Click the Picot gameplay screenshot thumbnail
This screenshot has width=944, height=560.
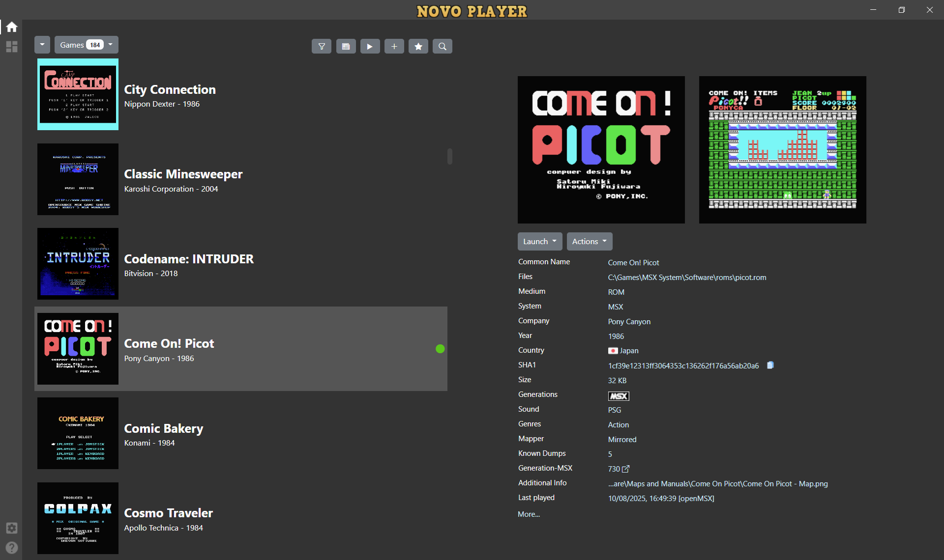click(782, 149)
